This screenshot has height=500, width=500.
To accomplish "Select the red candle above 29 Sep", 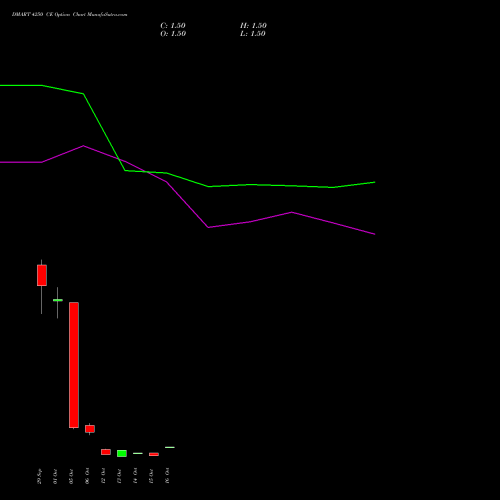I will click(x=42, y=275).
